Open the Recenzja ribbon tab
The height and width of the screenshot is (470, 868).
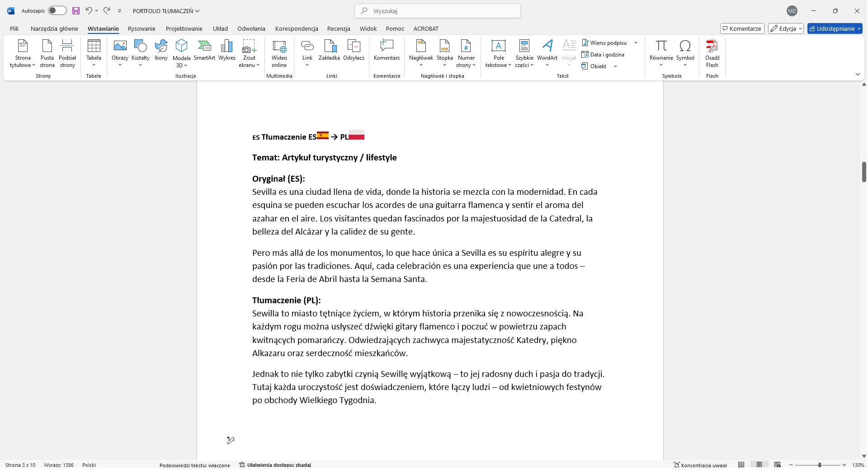(x=339, y=28)
